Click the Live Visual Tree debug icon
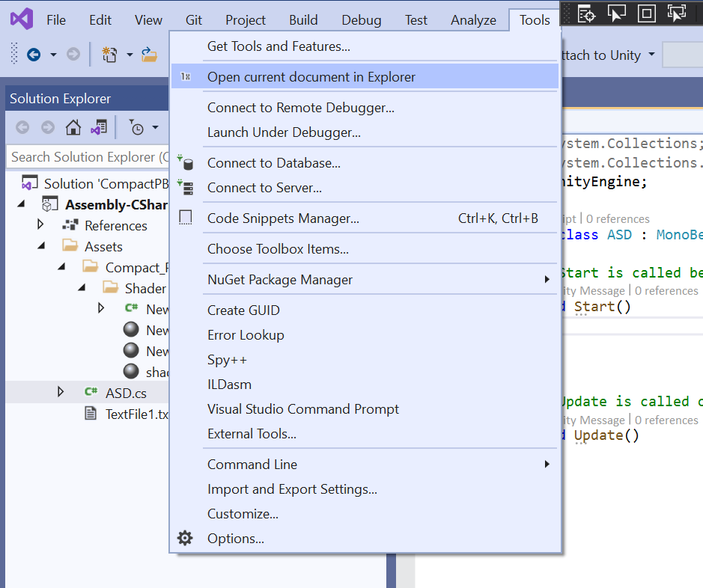The image size is (703, 588). point(586,13)
